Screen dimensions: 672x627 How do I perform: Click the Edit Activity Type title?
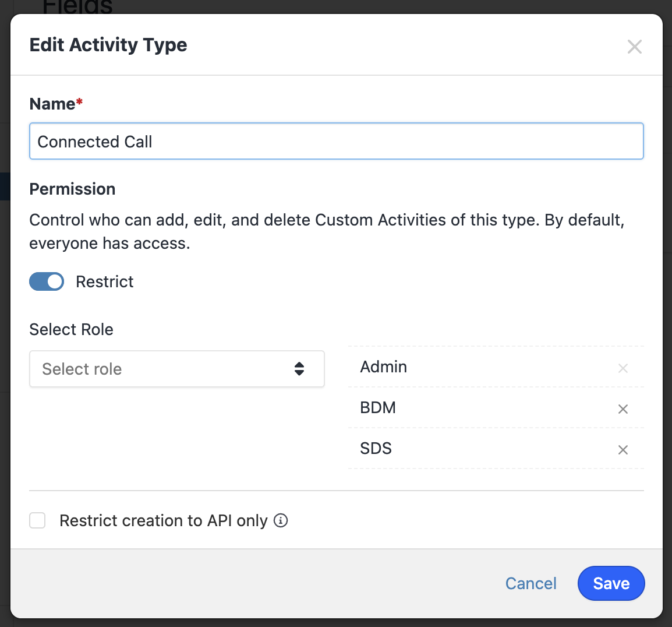click(108, 45)
